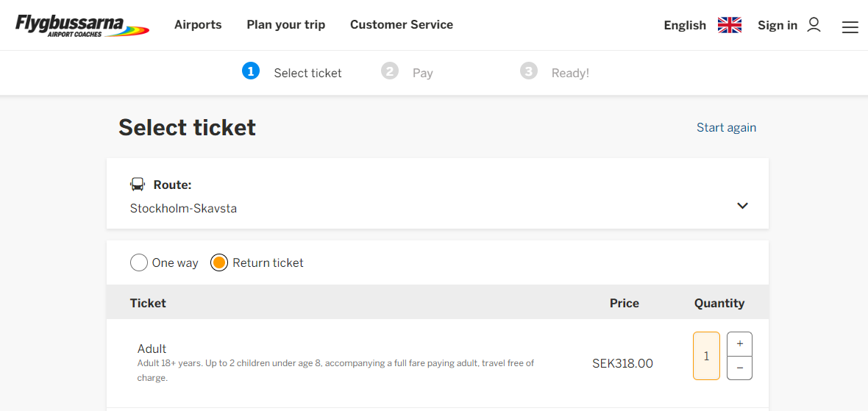The image size is (868, 411).
Task: Click the Flygbussarna Airport Coaches logo
Action: tap(82, 26)
